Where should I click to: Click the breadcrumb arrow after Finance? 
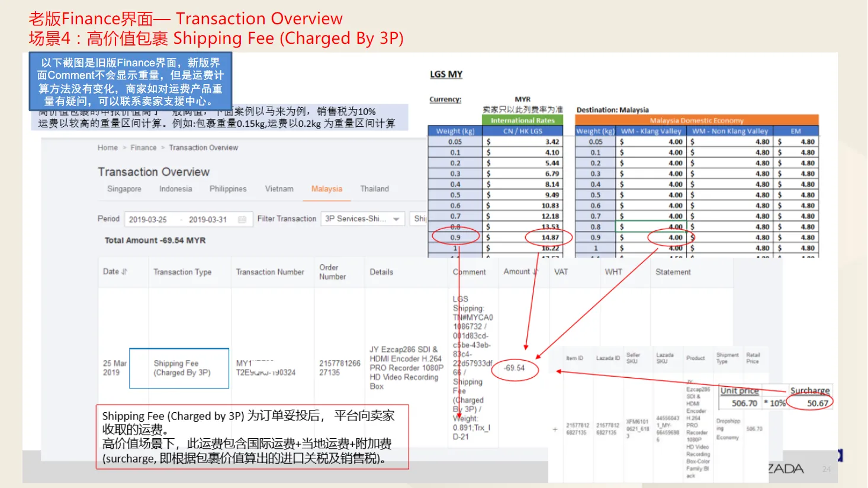pos(163,147)
